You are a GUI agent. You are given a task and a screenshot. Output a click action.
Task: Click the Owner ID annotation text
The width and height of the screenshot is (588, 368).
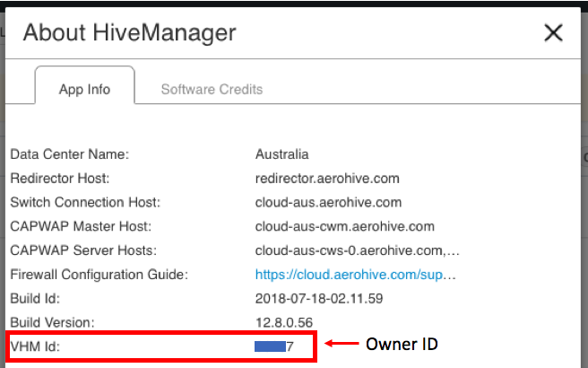pos(402,344)
